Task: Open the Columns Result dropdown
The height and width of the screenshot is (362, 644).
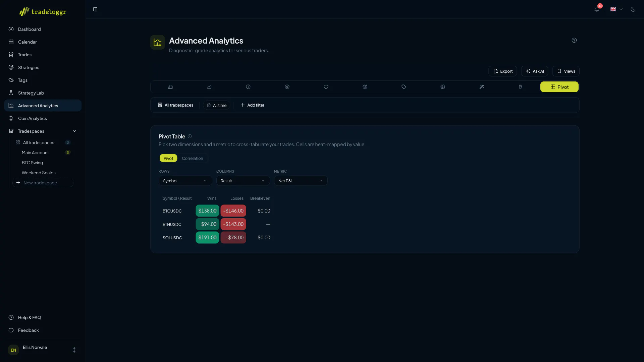Action: tap(243, 181)
